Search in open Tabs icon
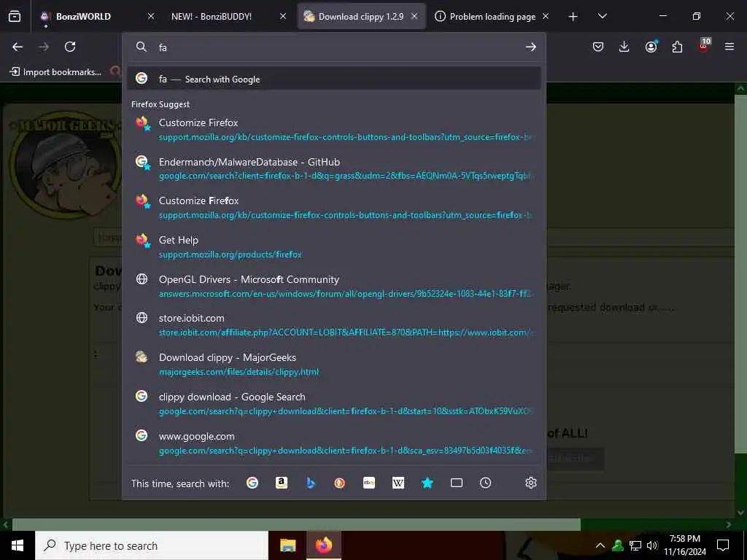 click(x=457, y=483)
